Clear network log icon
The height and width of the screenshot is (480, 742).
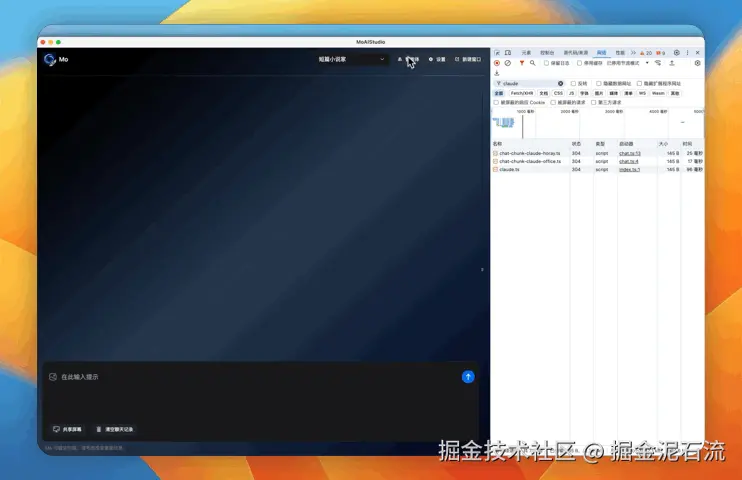(x=508, y=63)
